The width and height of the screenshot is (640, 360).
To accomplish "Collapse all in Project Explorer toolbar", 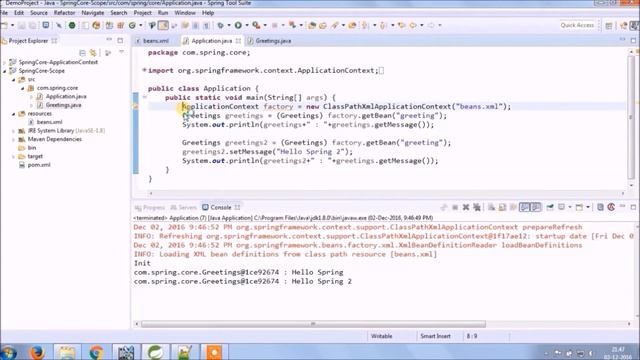I will pyautogui.click(x=82, y=53).
